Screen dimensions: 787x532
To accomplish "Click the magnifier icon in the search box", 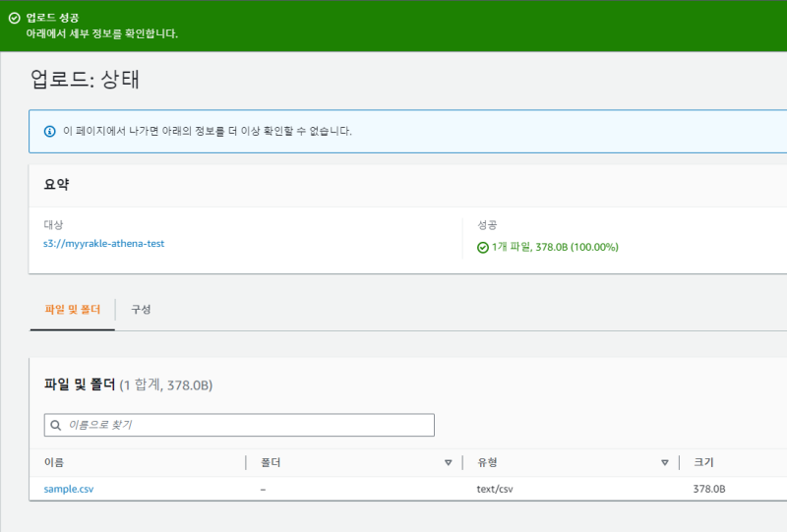I will click(x=56, y=425).
